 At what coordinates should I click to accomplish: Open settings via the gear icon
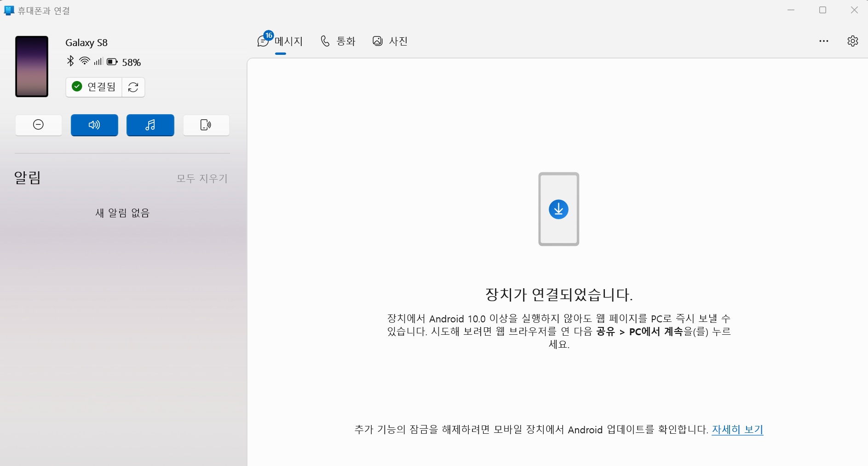pos(852,41)
